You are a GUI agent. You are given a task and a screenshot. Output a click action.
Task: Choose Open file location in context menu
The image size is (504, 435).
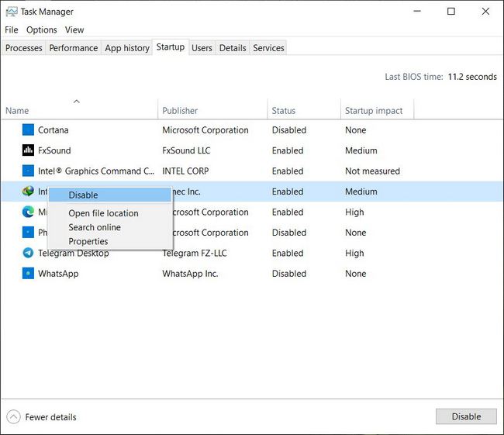(x=103, y=213)
